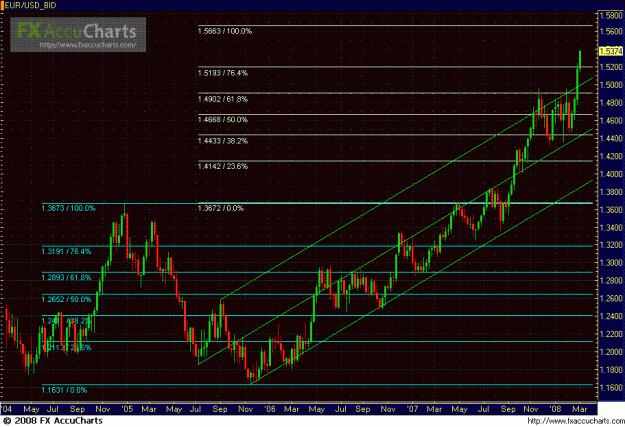Select the cyan 1.3673 / 100.0% label
Image resolution: width=625 pixels, height=427 pixels.
click(x=69, y=208)
